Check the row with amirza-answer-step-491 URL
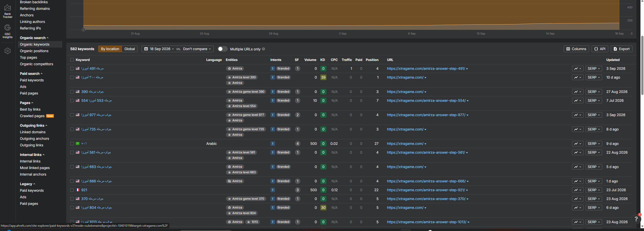The width and height of the screenshot is (644, 231). 72,69
